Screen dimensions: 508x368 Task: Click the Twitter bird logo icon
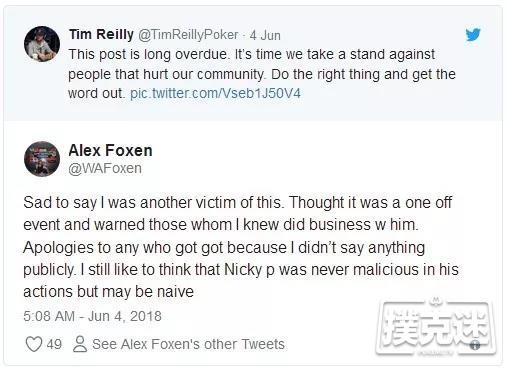473,34
